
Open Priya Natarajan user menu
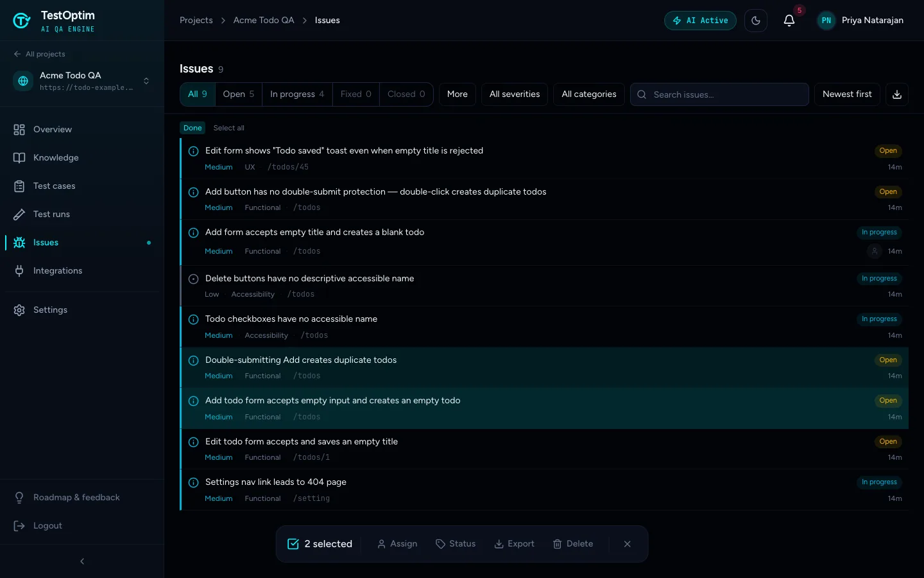pyautogui.click(x=860, y=21)
